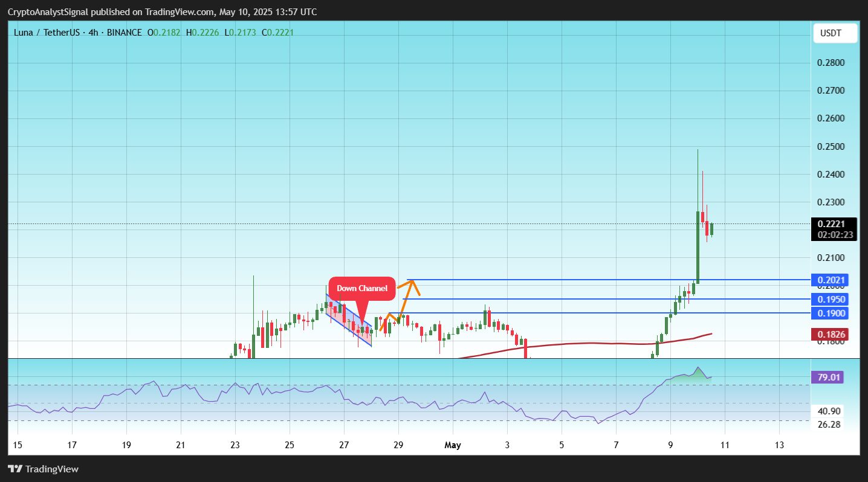Click the 0.2800 price axis label

[831, 63]
